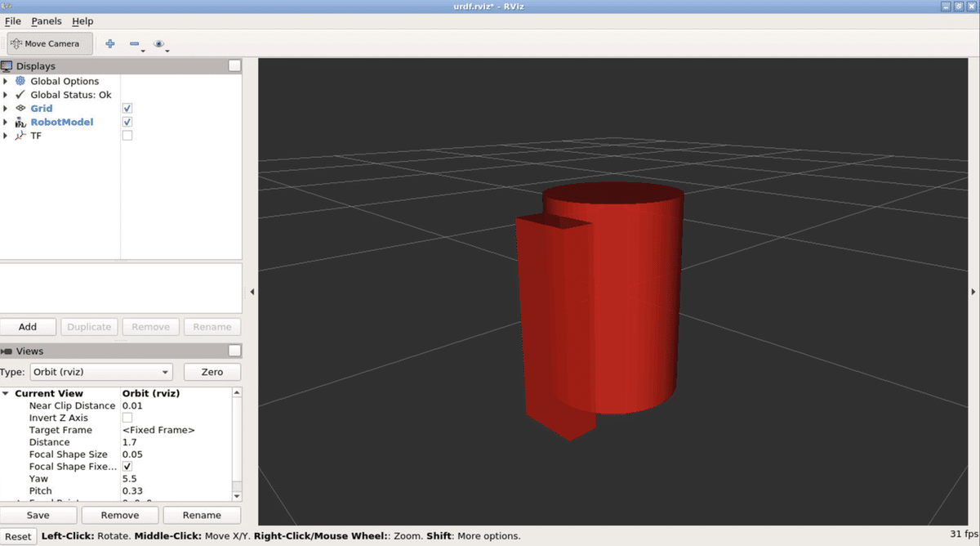Screen dimensions: 980x546
Task: Open the Help menu
Action: click(82, 21)
